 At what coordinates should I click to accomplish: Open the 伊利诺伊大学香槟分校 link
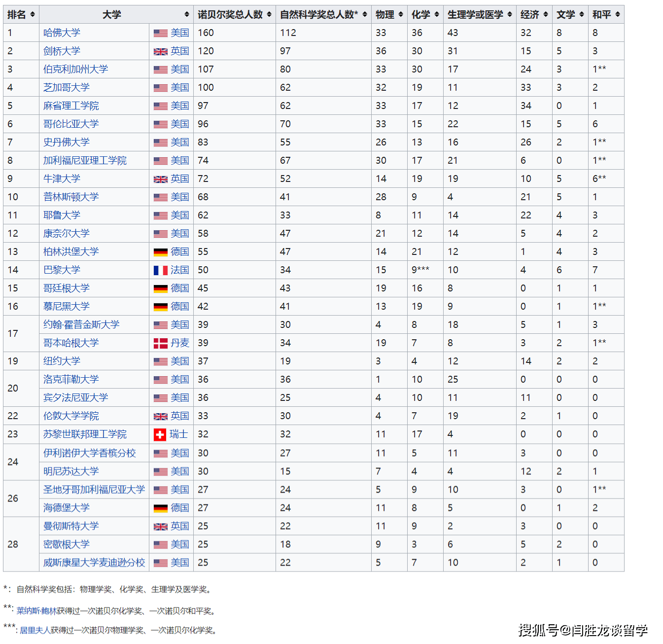click(89, 453)
